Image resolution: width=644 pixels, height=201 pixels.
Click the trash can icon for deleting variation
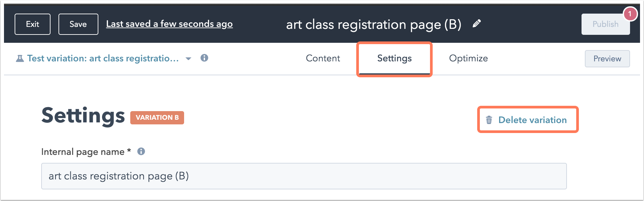[489, 120]
